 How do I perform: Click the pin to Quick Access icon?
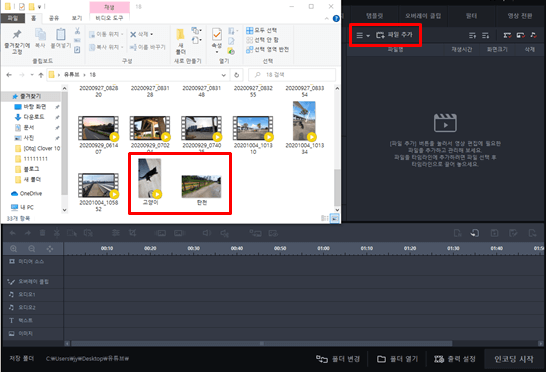[17, 34]
